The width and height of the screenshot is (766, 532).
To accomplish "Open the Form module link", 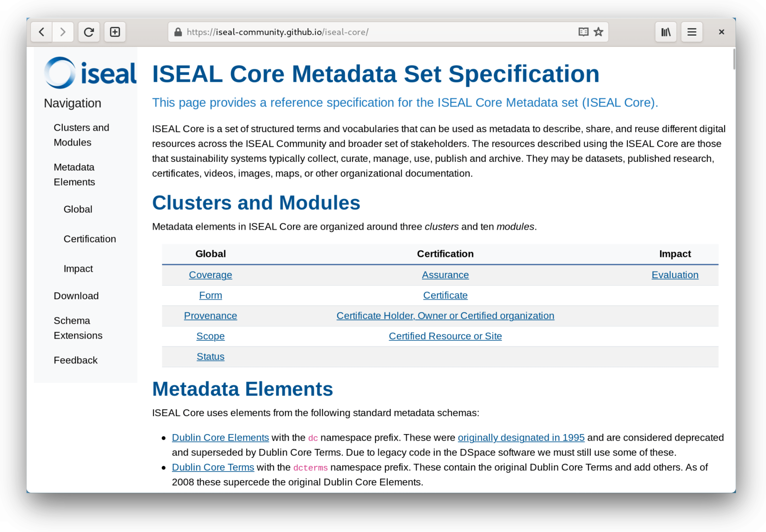I will [210, 295].
